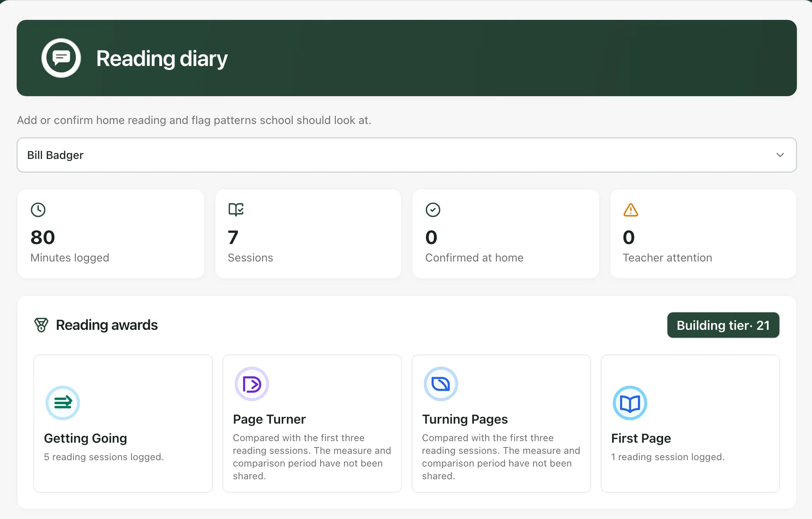The image size is (812, 519).
Task: Click the 80 minutes logged value
Action: 43,237
